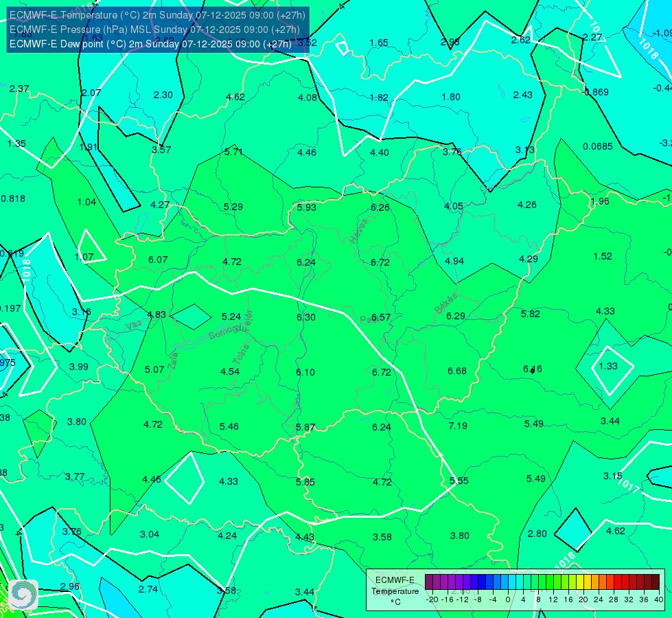672x618 pixels.
Task: Click the 1.33 value inside the diamond contour
Action: point(608,366)
